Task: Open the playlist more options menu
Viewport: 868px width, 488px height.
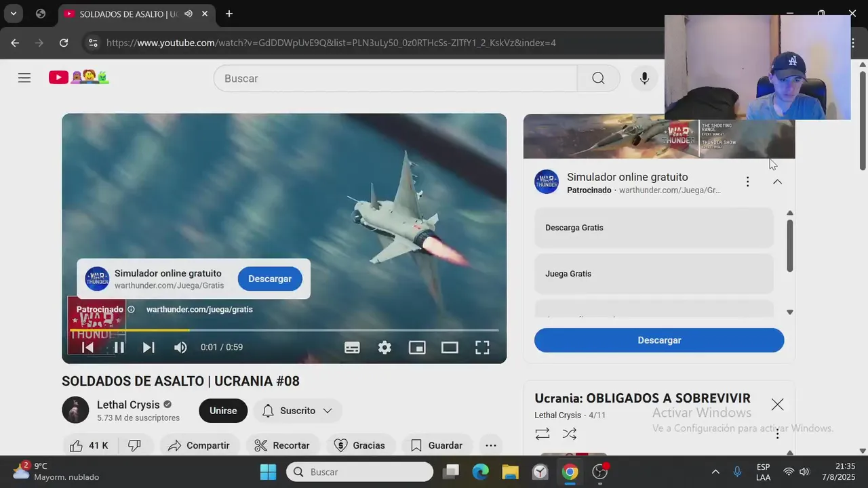Action: (x=777, y=434)
